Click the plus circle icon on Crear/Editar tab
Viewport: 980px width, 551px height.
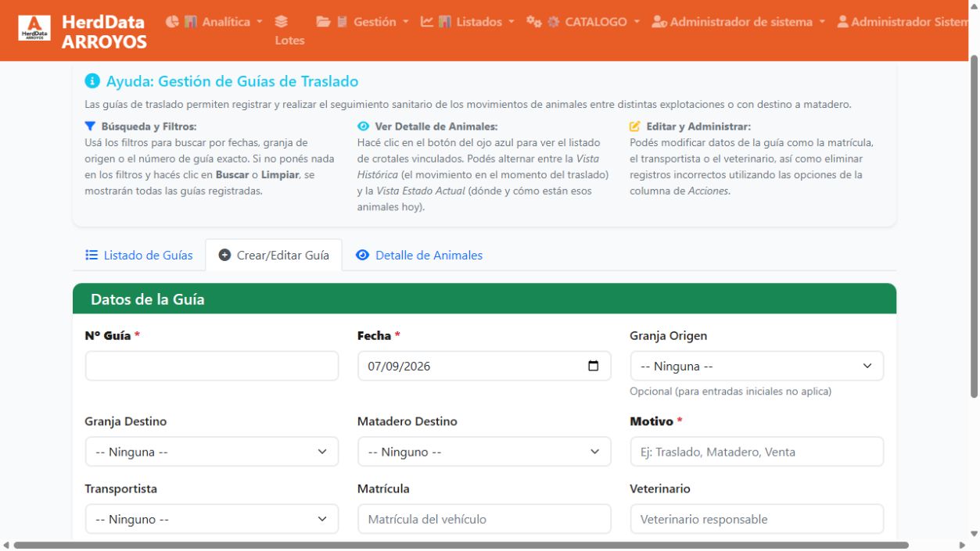(224, 255)
